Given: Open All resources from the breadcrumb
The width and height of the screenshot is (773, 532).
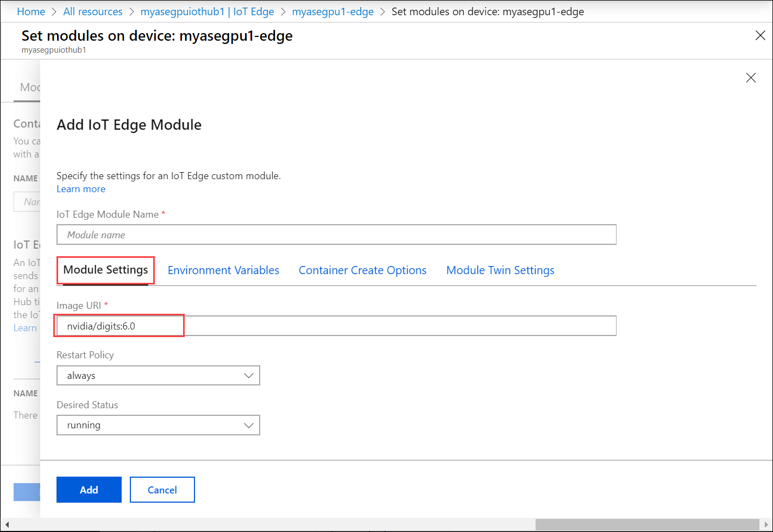Looking at the screenshot, I should (92, 11).
